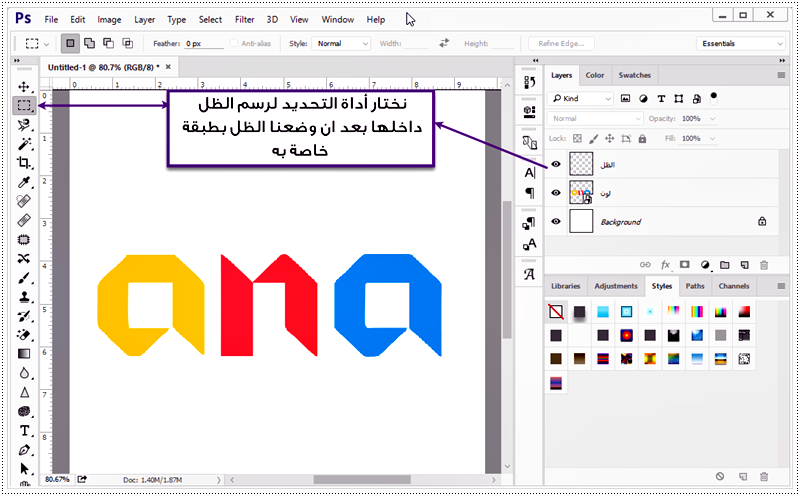Select the Brush tool
800x496 pixels.
coord(23,278)
